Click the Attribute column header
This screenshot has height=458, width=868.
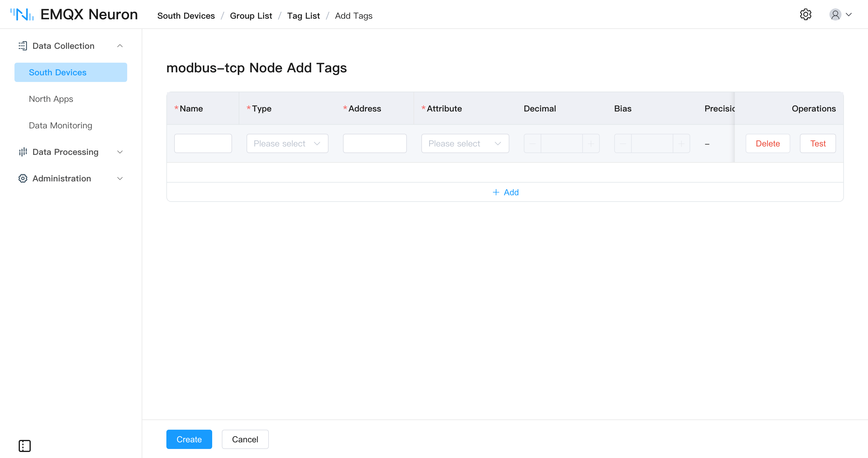444,108
